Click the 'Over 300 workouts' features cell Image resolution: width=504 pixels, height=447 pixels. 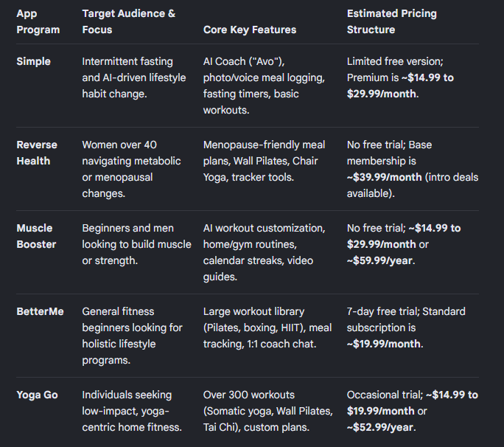pyautogui.click(x=267, y=411)
